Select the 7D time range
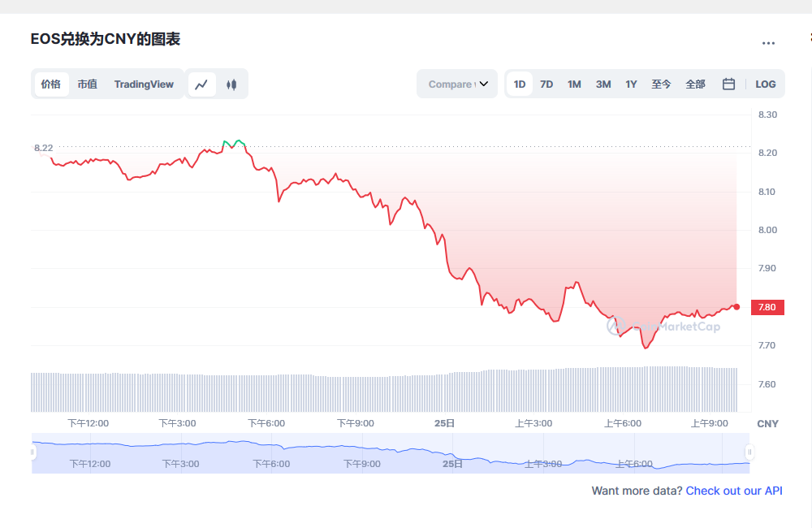This screenshot has height=528, width=812. pos(546,84)
